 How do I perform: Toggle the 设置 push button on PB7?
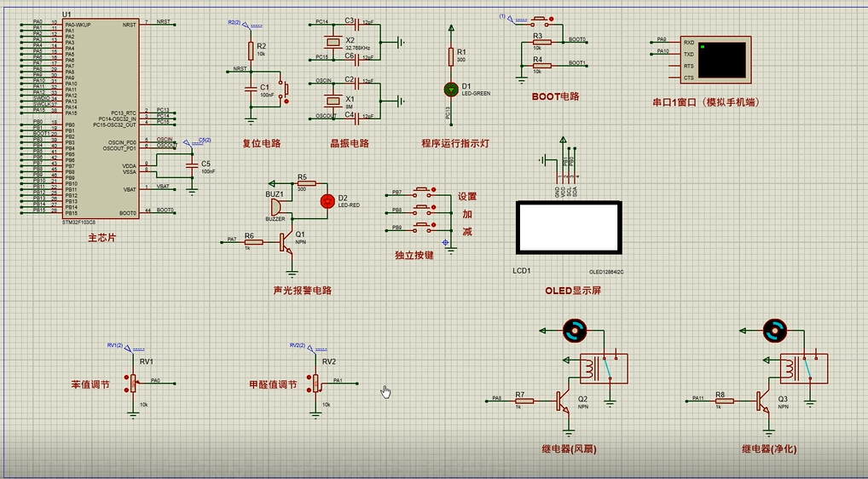[425, 192]
